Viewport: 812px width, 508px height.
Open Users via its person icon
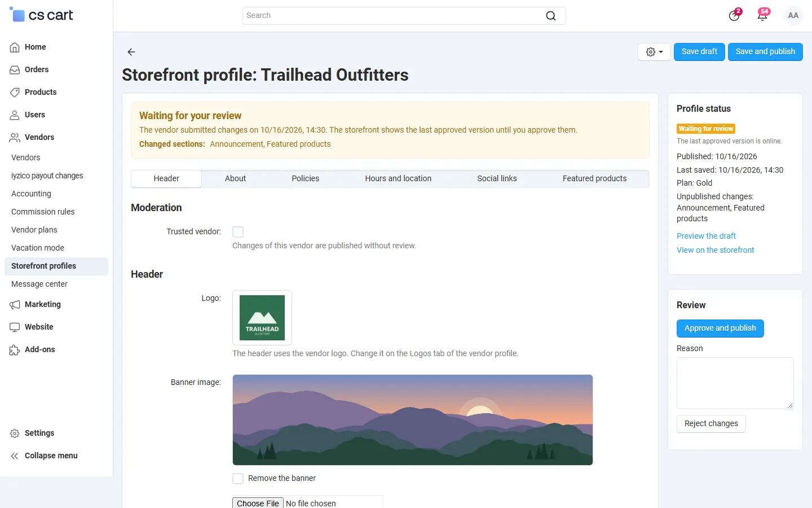tap(15, 115)
